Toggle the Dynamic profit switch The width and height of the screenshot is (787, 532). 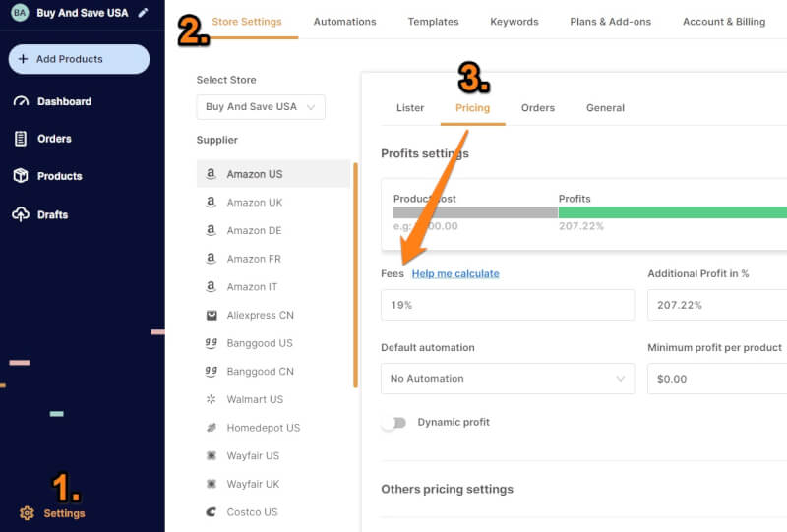(x=394, y=423)
